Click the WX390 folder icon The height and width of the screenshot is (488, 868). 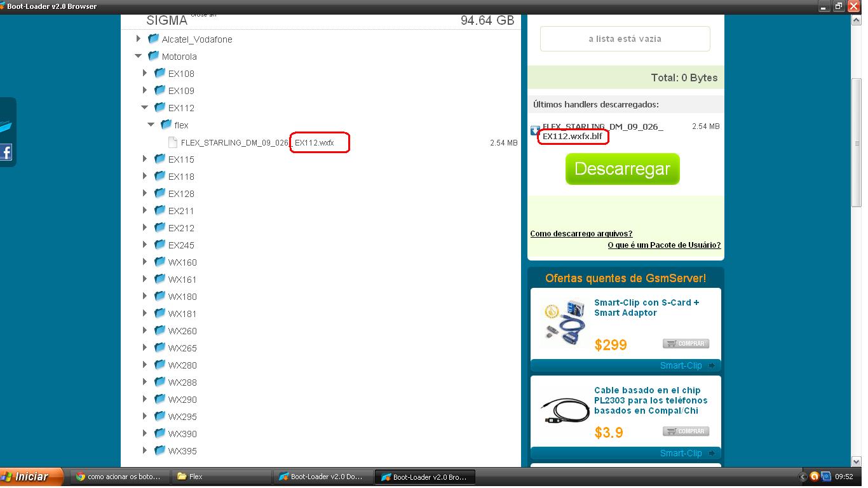[x=160, y=433]
